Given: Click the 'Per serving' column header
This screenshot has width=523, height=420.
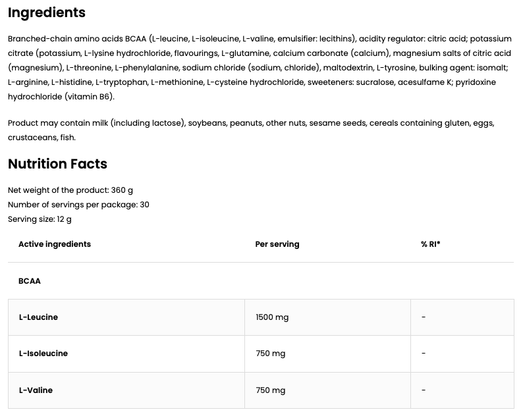Looking at the screenshot, I should coord(277,244).
